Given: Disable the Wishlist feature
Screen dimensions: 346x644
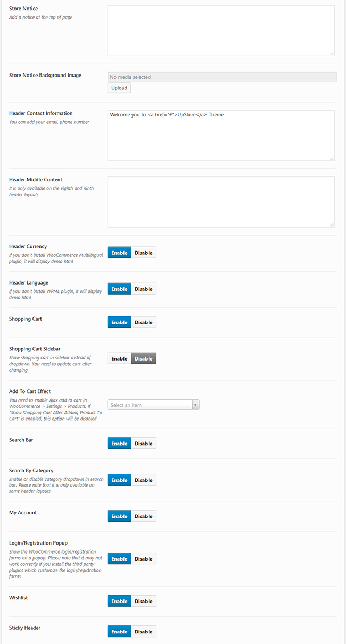Looking at the screenshot, I should (144, 601).
